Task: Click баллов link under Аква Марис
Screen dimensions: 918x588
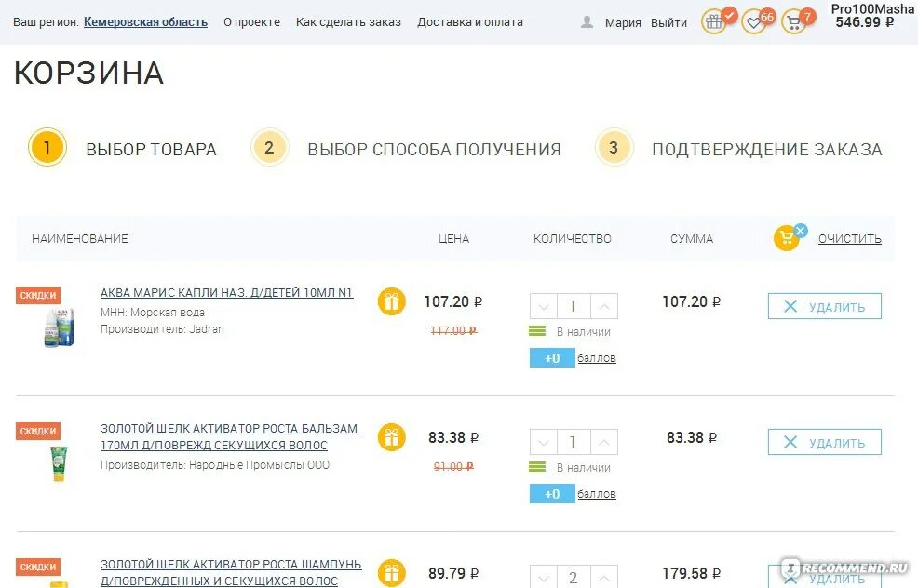Action: pyautogui.click(x=597, y=358)
